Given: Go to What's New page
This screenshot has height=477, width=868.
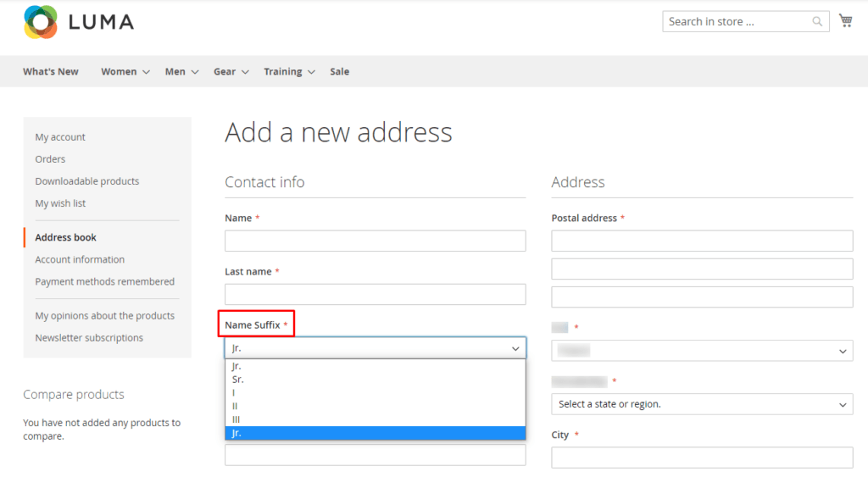Looking at the screenshot, I should (51, 72).
